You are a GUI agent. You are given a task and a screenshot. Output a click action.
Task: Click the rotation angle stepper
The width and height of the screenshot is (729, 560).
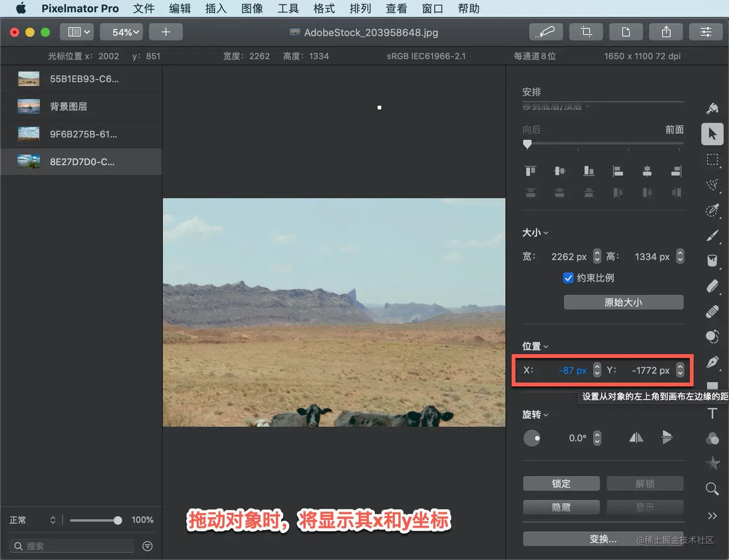pyautogui.click(x=597, y=438)
